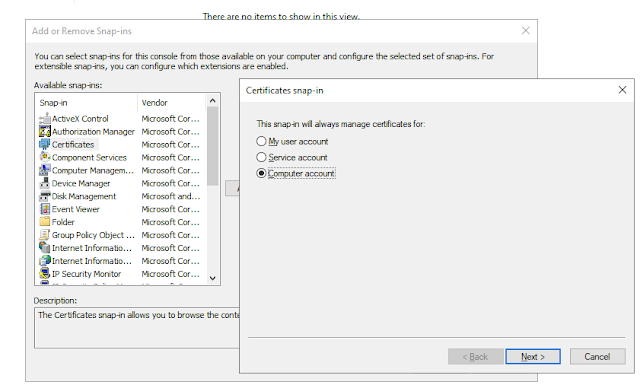The height and width of the screenshot is (388, 640).
Task: Select the Event Viewer entry
Action: [76, 209]
